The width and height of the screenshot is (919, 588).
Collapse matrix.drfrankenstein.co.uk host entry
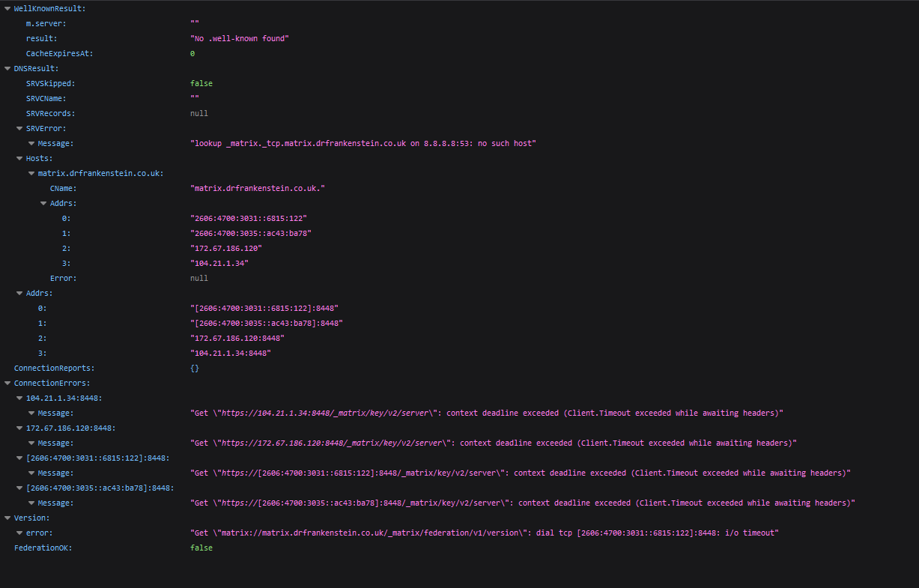click(31, 173)
